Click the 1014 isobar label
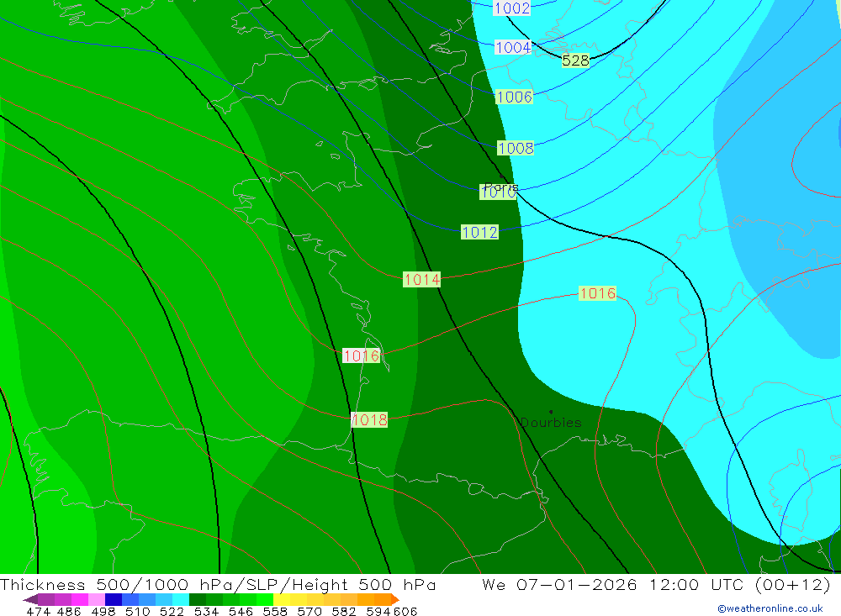 click(x=422, y=279)
